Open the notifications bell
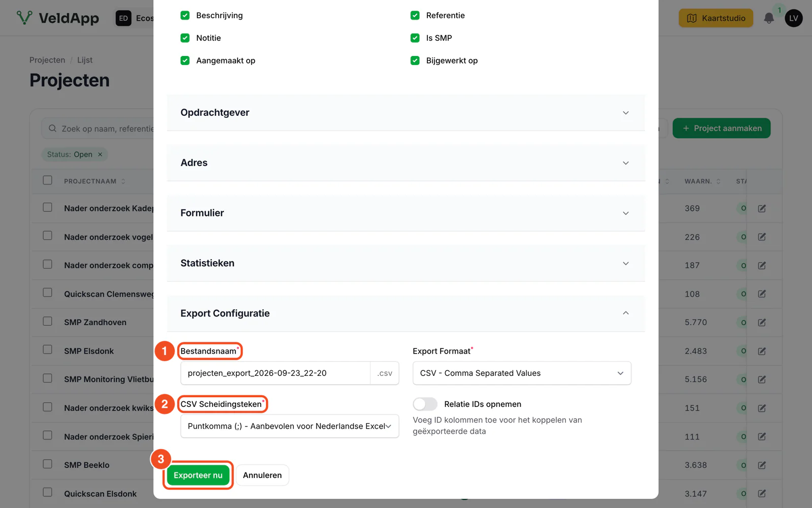This screenshot has width=812, height=508. tap(769, 18)
